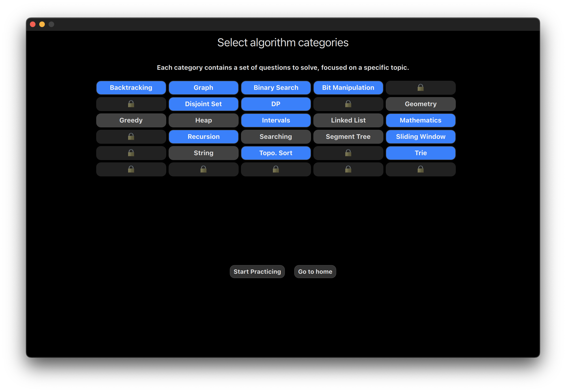Unselect the Recursion category
Screen dimensions: 566x392
coord(204,136)
